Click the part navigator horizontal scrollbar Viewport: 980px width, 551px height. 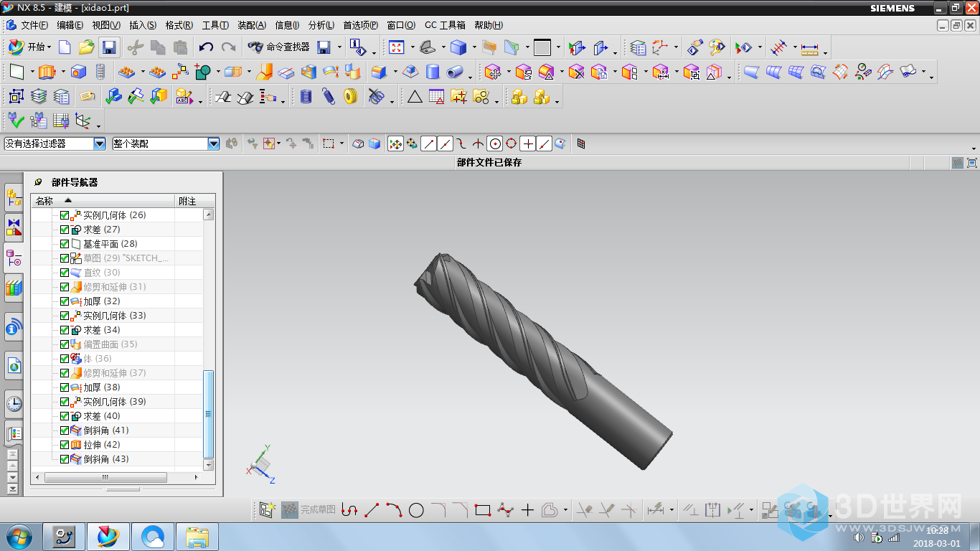pyautogui.click(x=105, y=477)
